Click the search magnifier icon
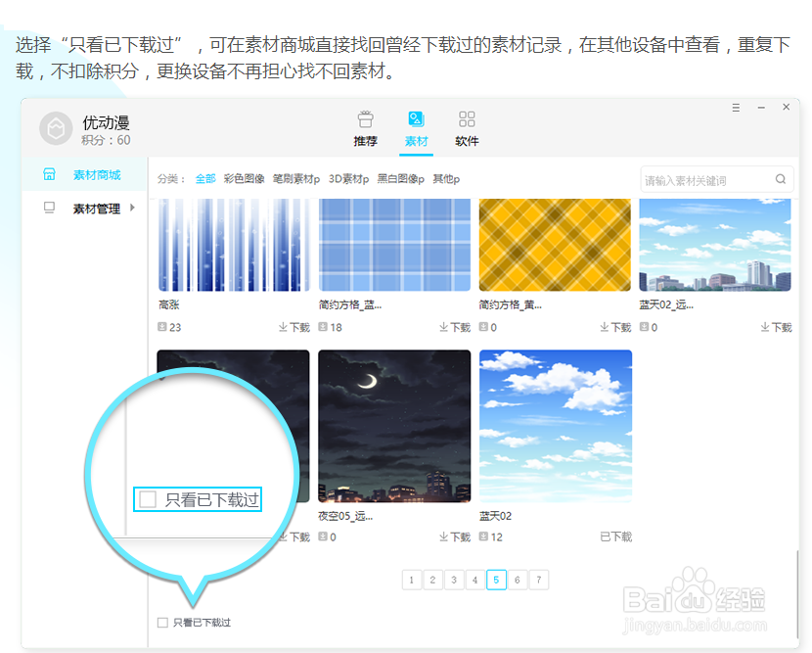Image resolution: width=812 pixels, height=653 pixels. [x=781, y=179]
